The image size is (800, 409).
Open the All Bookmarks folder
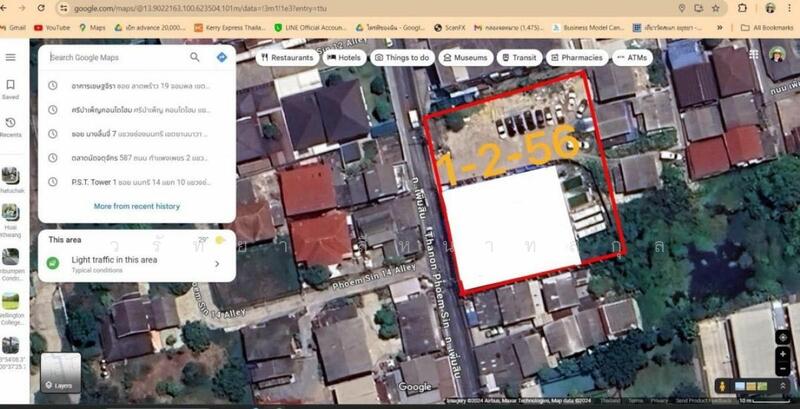[767, 27]
